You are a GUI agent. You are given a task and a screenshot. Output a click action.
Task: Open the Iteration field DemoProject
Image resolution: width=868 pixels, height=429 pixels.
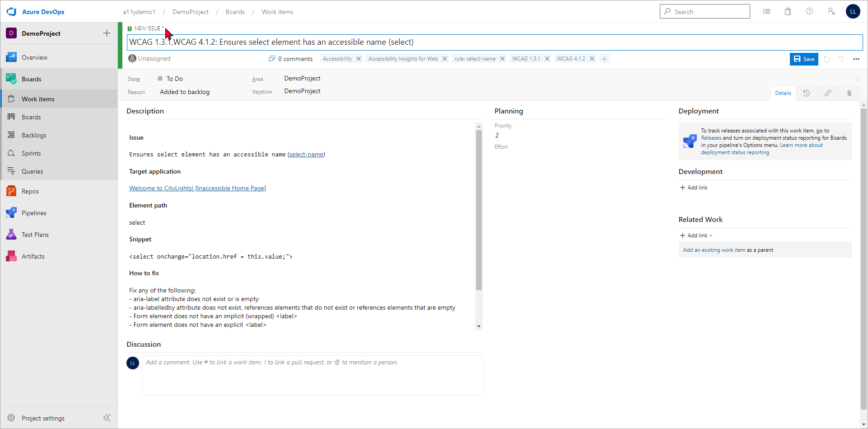303,91
